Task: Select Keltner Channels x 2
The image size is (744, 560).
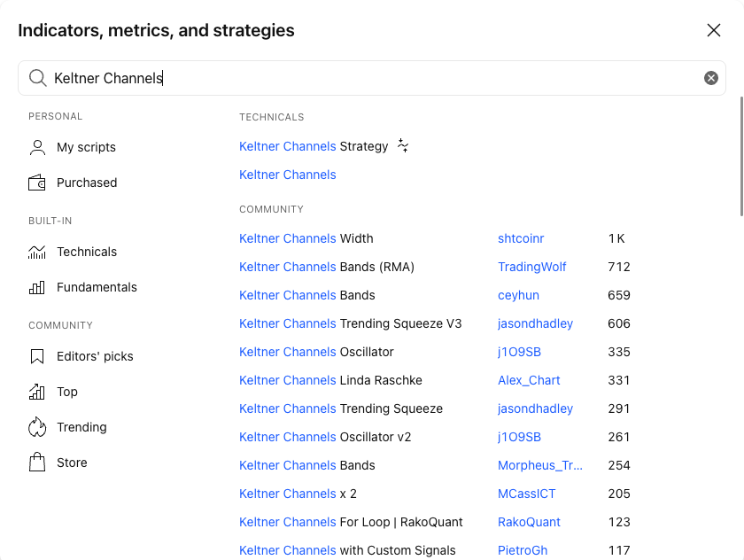Action: point(298,494)
